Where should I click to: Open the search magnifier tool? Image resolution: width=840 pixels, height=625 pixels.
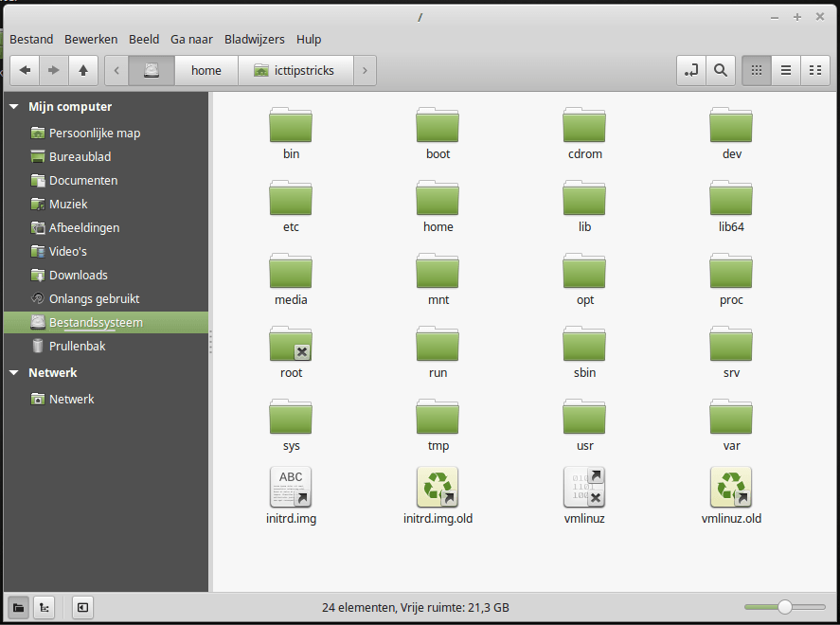tap(721, 70)
